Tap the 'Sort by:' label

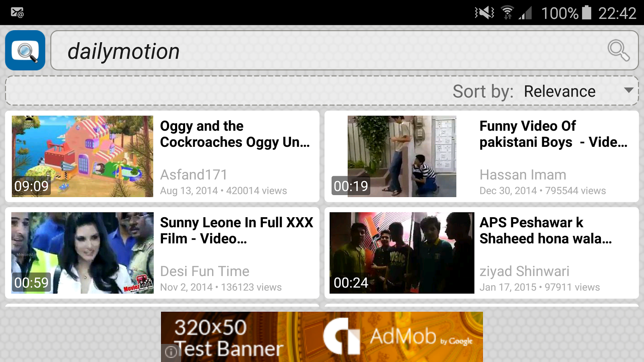coord(483,91)
